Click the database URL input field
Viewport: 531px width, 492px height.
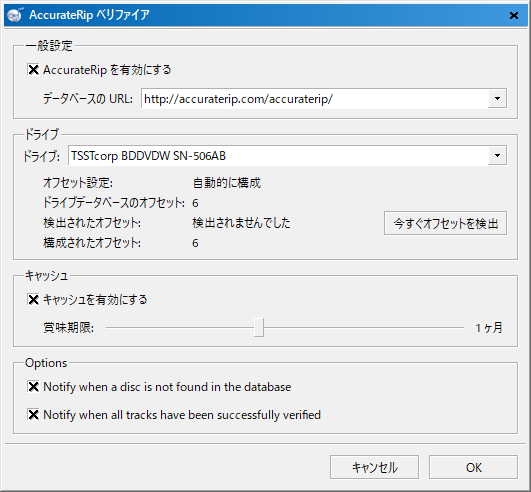point(315,99)
